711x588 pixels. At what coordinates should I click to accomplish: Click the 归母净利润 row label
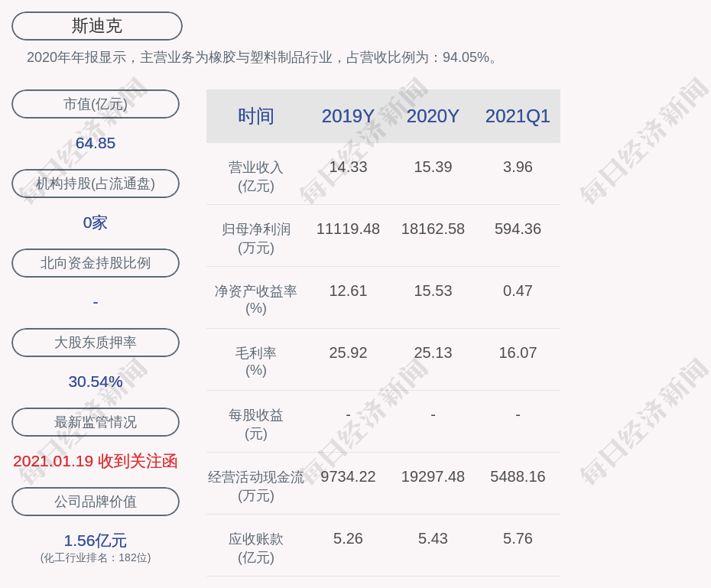pyautogui.click(x=256, y=239)
